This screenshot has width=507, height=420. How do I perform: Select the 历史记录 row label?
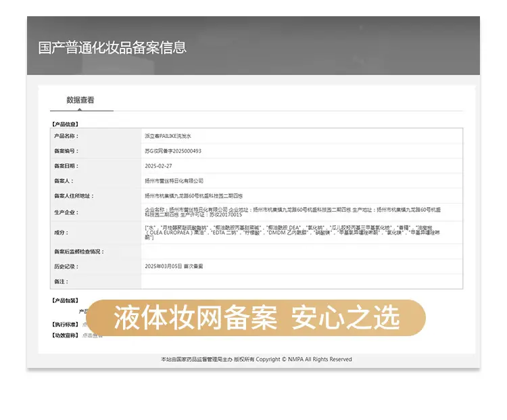(x=66, y=266)
